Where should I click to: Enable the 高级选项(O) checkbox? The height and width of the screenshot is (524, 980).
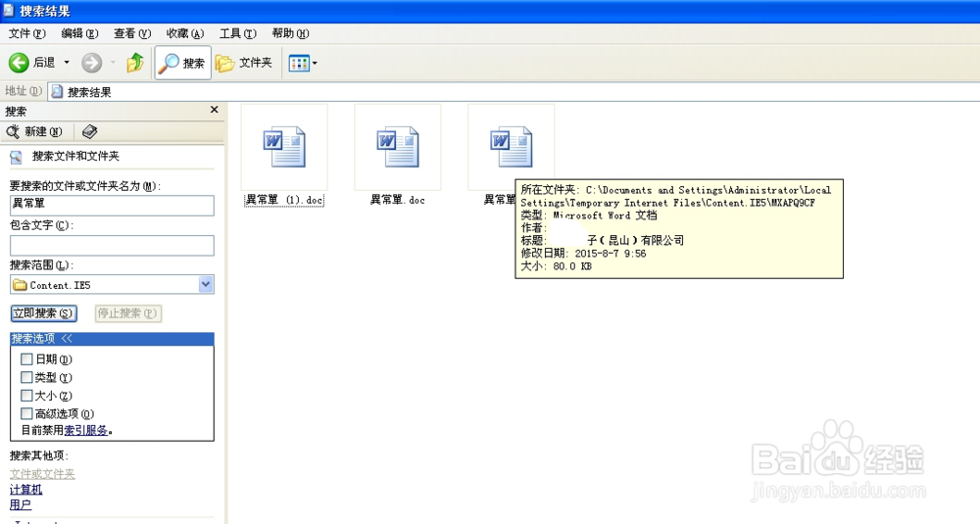26,413
